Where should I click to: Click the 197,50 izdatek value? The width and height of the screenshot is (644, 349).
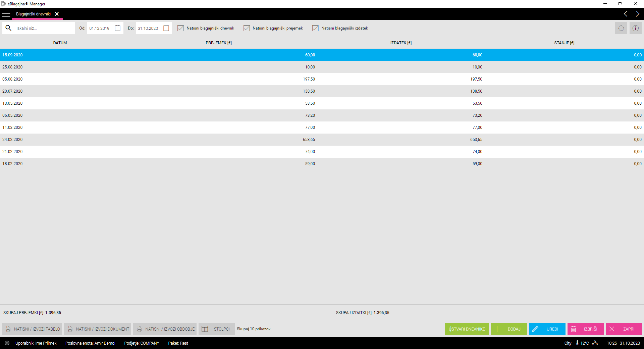(x=476, y=79)
